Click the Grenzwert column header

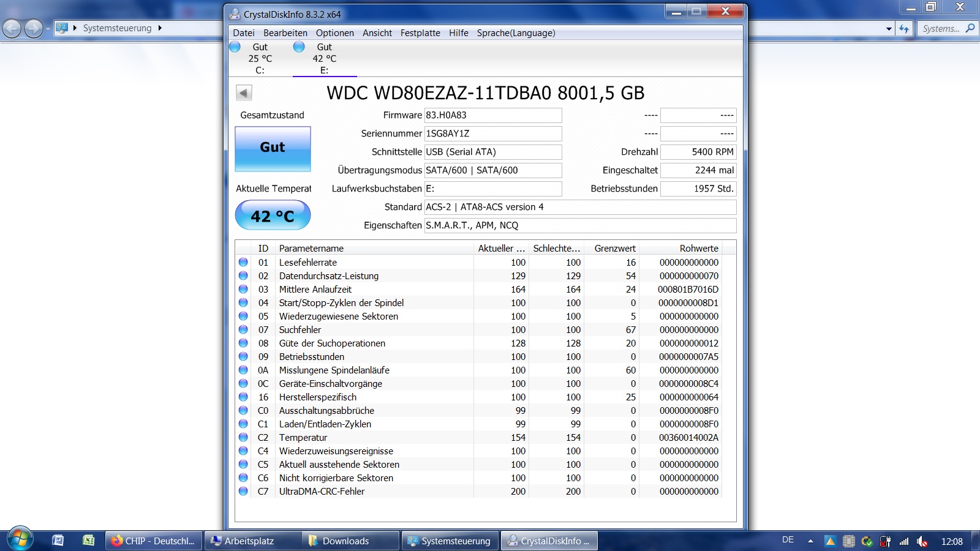(x=611, y=249)
